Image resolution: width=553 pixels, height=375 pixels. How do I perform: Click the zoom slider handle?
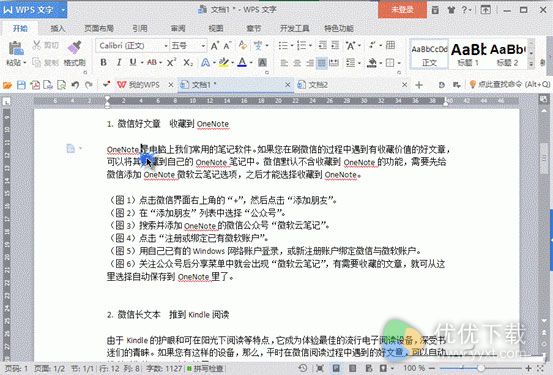pos(480,368)
